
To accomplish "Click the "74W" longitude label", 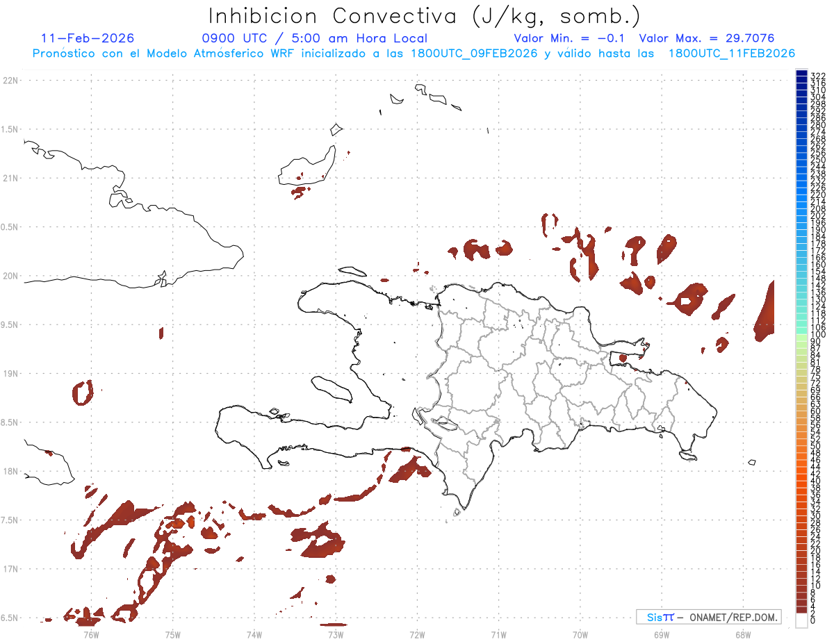I will (254, 634).
